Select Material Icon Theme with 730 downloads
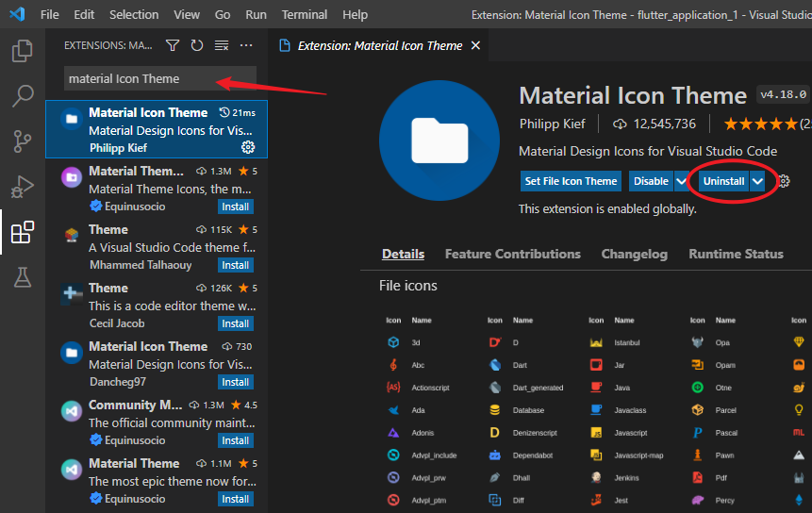The image size is (812, 513). point(157,364)
